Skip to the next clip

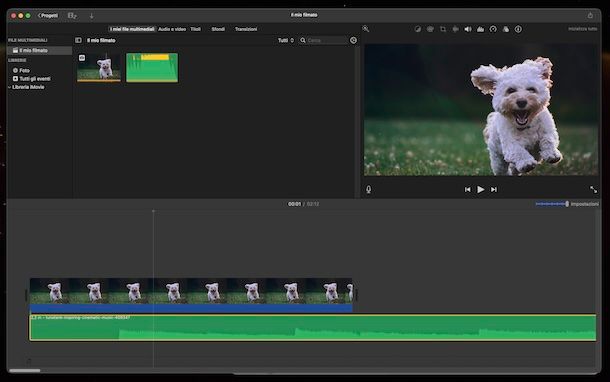494,189
